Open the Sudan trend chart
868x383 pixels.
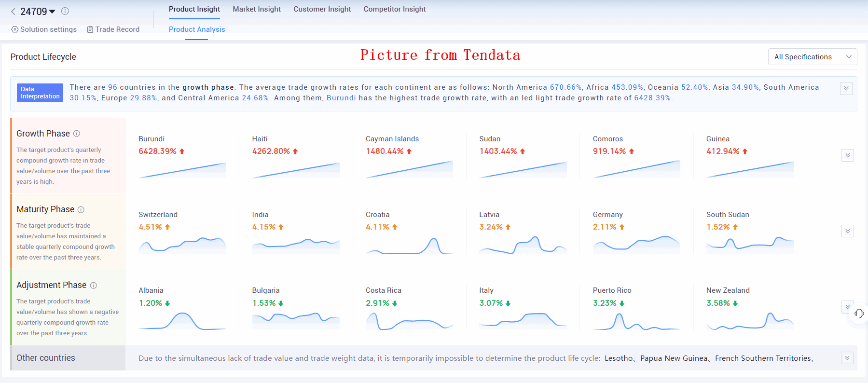point(523,170)
